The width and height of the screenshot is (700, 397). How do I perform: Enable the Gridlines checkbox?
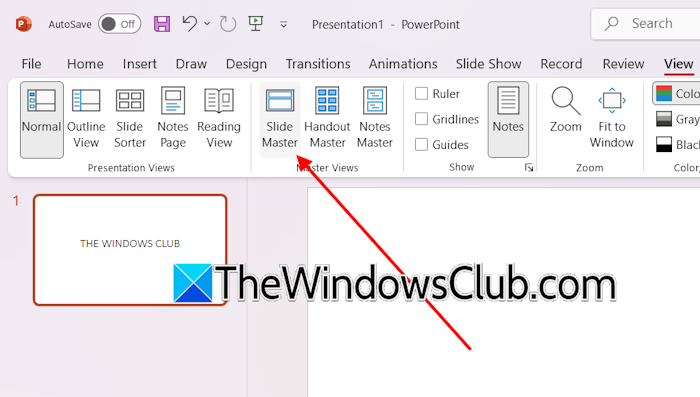point(421,119)
